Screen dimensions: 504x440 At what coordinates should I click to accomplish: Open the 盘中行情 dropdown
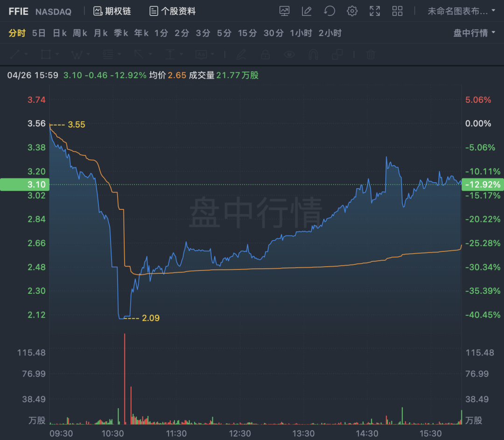[x=473, y=33]
